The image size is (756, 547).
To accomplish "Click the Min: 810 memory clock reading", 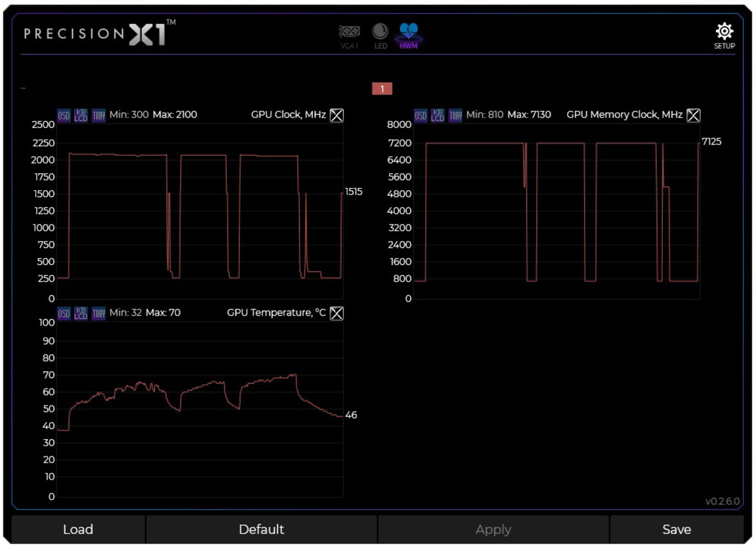I will tap(484, 114).
